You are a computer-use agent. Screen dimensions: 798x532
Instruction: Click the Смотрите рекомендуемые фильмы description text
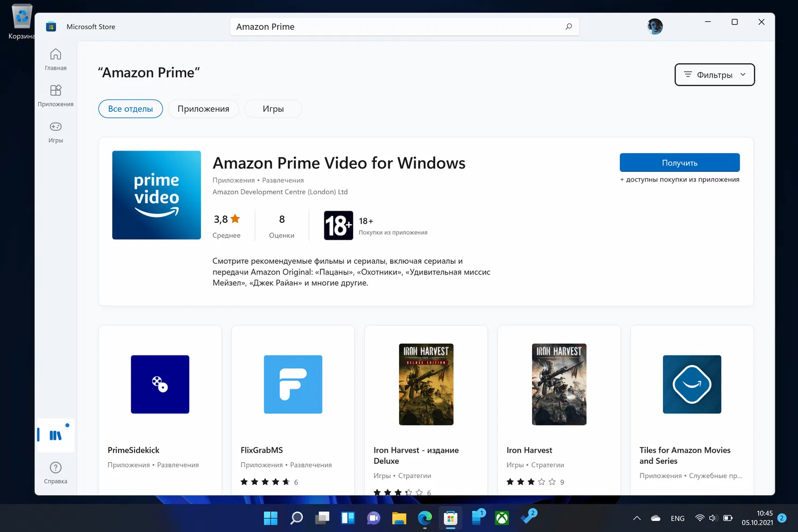[352, 272]
